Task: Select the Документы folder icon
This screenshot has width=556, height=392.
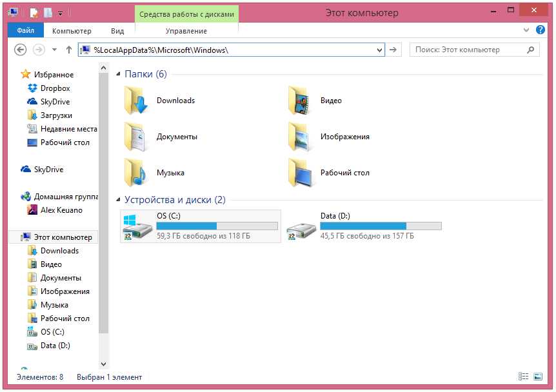Action: click(136, 137)
